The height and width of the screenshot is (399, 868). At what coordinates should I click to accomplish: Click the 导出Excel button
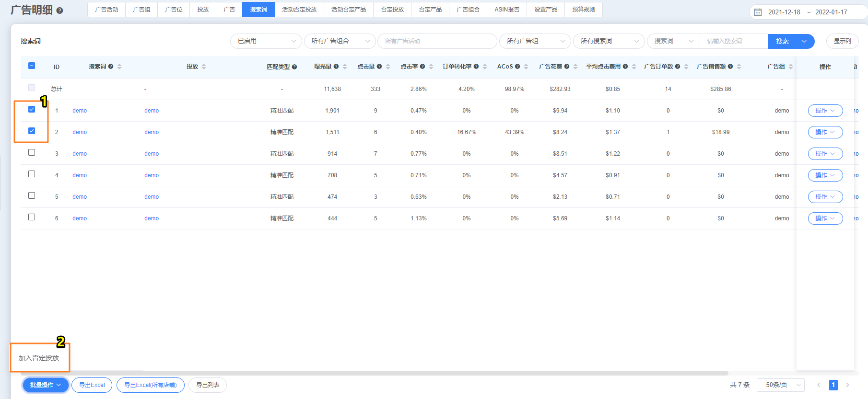coord(92,385)
